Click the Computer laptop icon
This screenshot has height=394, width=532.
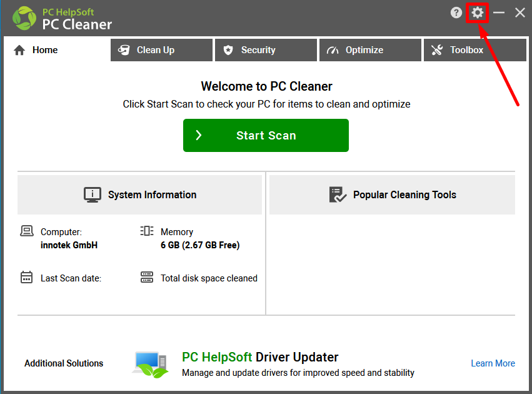click(x=27, y=231)
